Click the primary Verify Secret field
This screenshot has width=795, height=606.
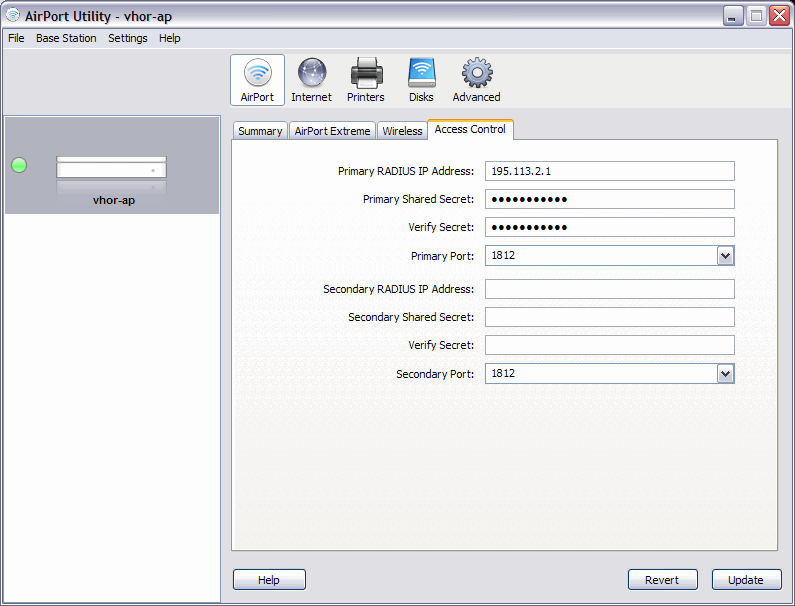click(x=609, y=227)
